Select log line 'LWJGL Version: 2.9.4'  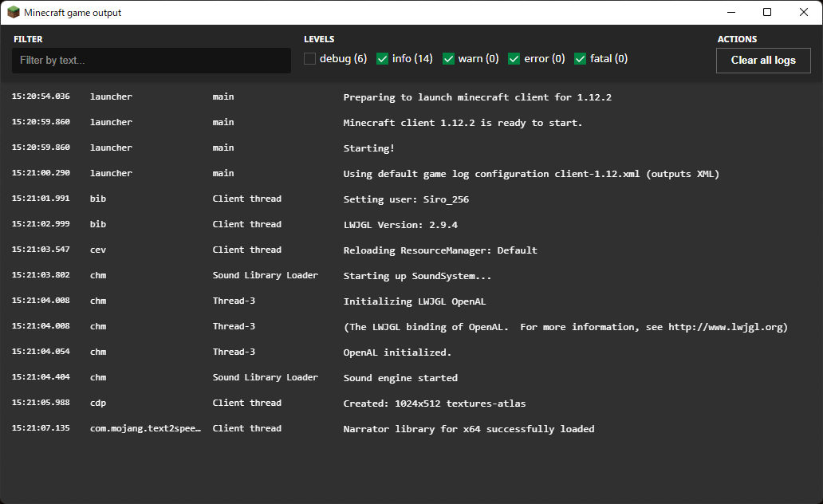click(x=400, y=225)
